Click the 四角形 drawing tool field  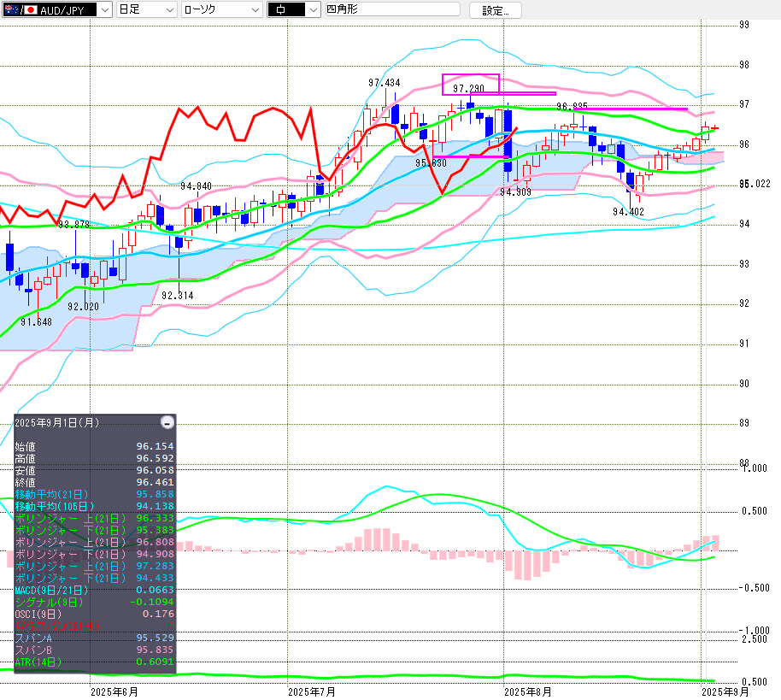pyautogui.click(x=392, y=9)
